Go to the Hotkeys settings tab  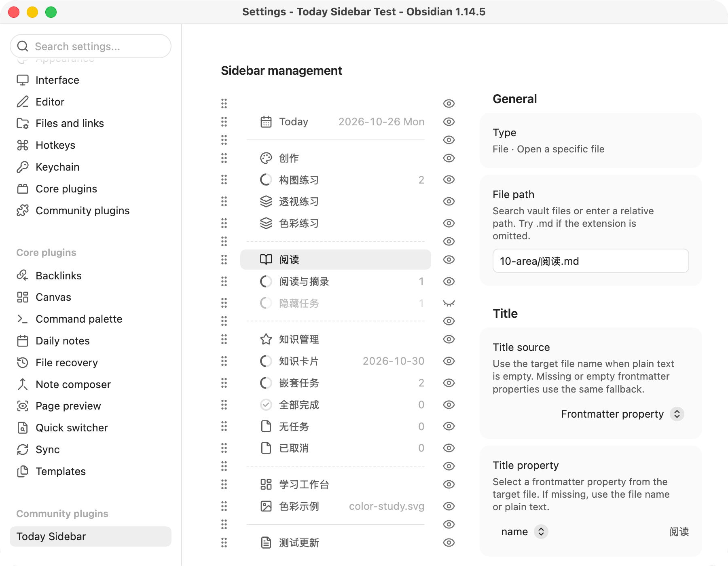[91, 145]
